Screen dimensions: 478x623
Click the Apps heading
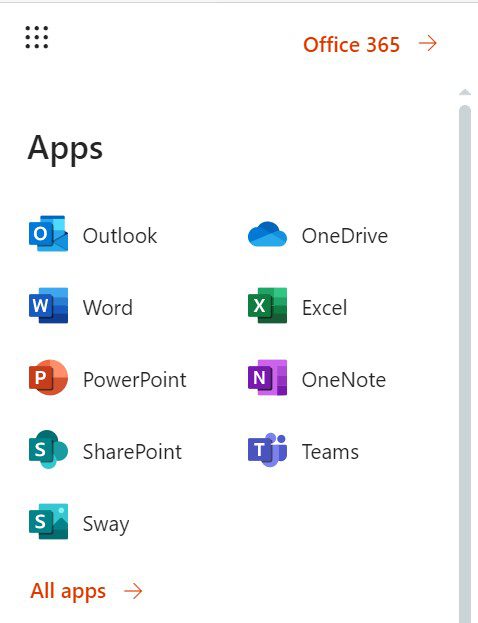click(x=65, y=148)
